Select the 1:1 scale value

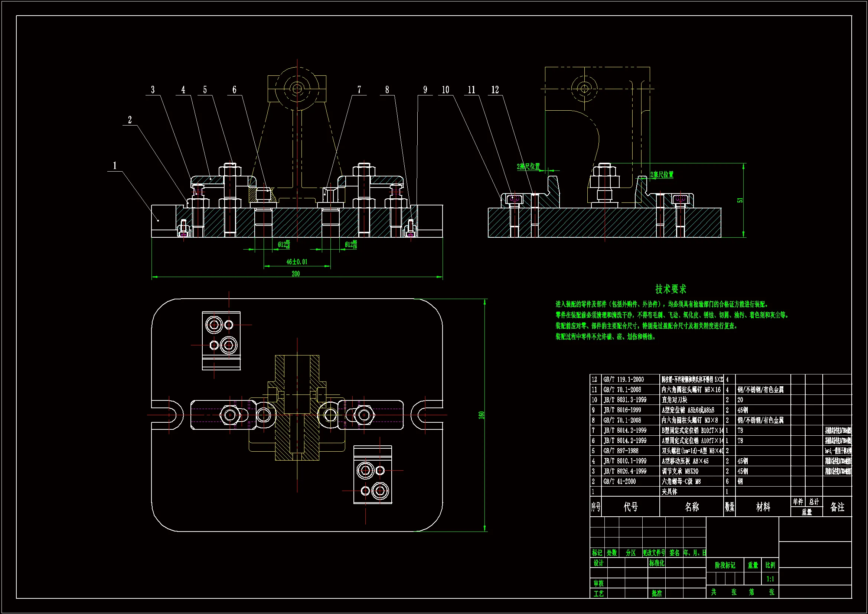pyautogui.click(x=770, y=579)
